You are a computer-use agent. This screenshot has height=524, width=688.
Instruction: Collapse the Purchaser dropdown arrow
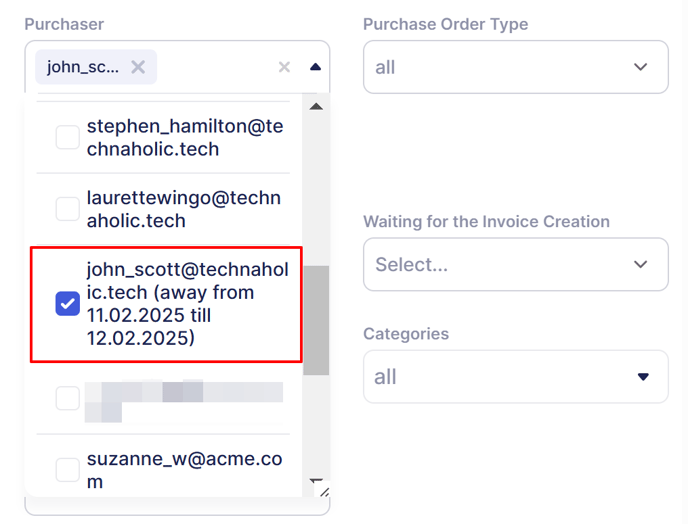click(x=315, y=67)
